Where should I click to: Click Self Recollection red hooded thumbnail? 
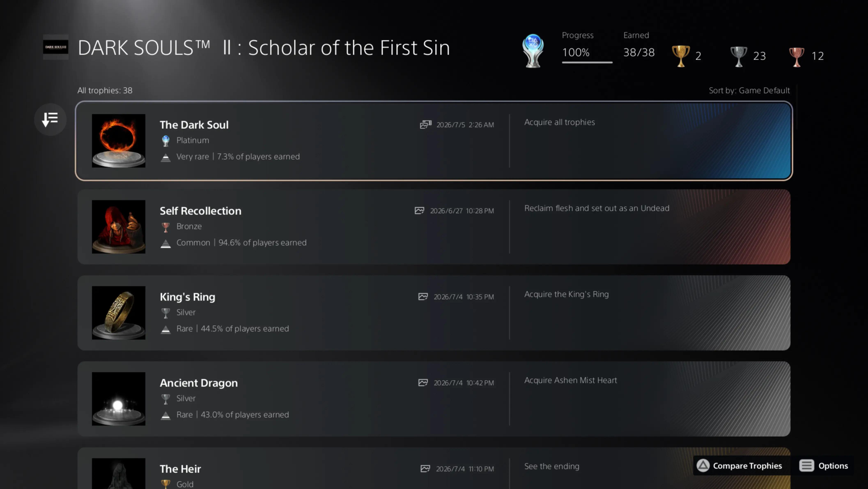coord(119,227)
